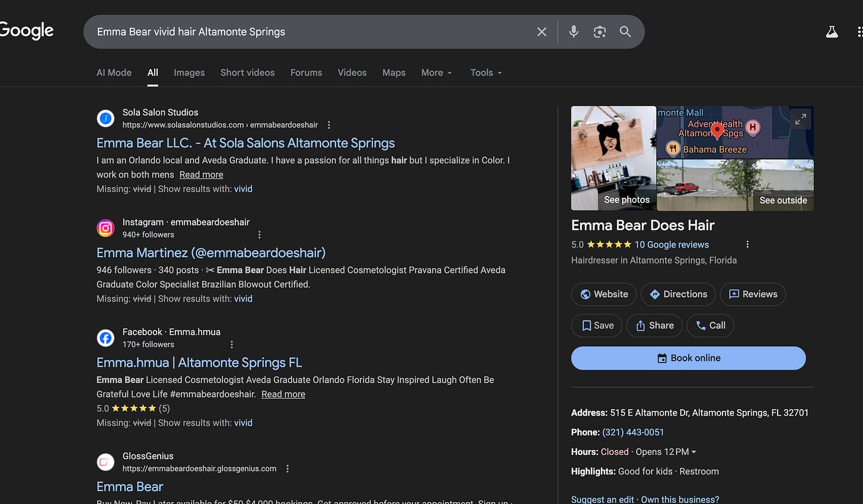Open Emma Bear LLC Sola Salons result

(x=245, y=143)
